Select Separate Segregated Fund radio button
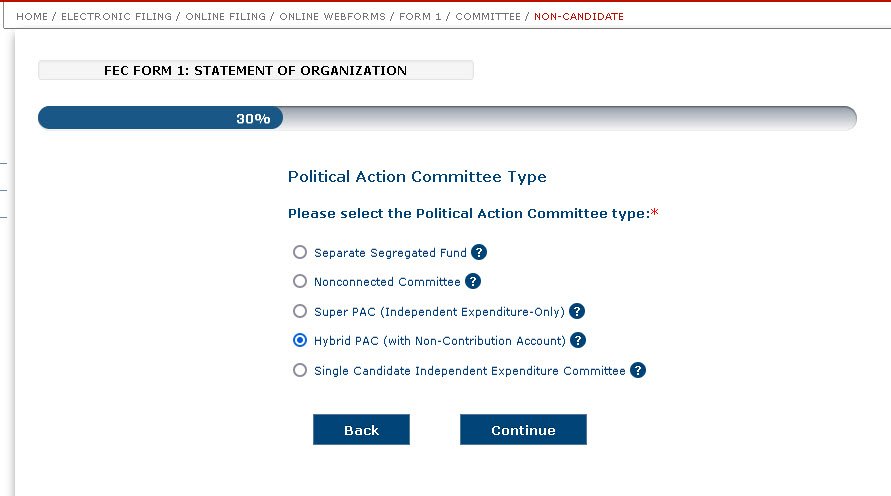 pos(300,253)
